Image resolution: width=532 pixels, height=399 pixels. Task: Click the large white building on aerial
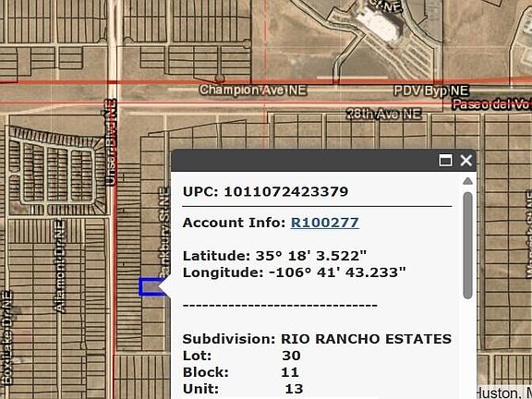380,24
